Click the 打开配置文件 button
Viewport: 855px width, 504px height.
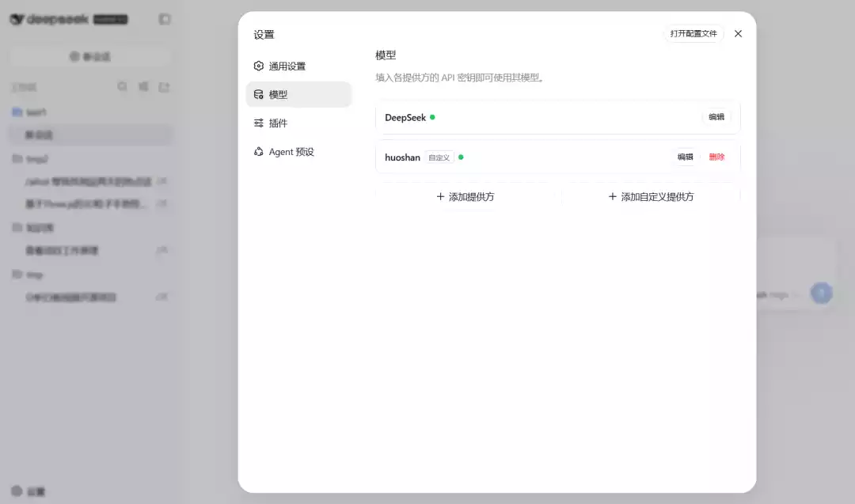coord(693,33)
